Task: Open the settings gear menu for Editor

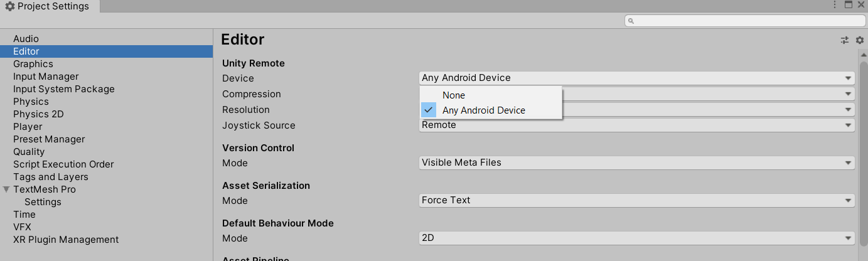Action: click(x=860, y=40)
